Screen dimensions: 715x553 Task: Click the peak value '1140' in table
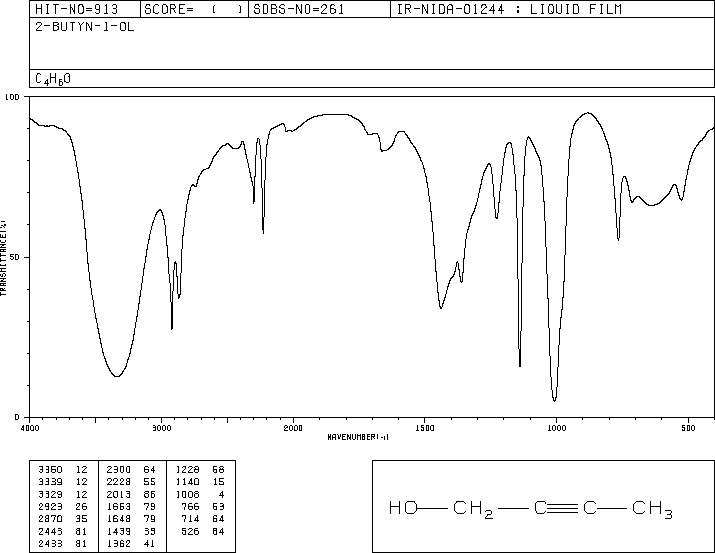point(187,482)
